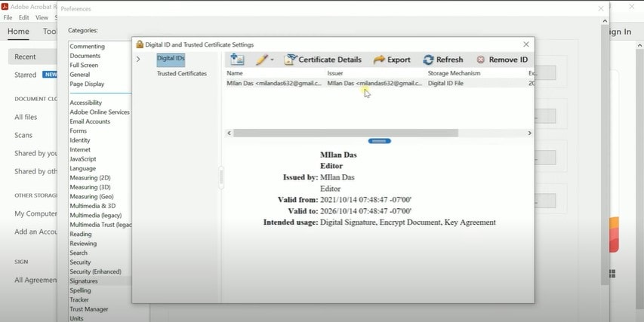Open the Edit menu in Acrobat

pyautogui.click(x=24, y=17)
